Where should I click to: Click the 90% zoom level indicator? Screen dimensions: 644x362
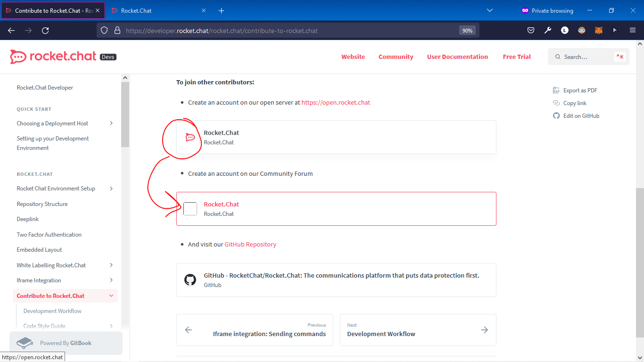(x=467, y=30)
